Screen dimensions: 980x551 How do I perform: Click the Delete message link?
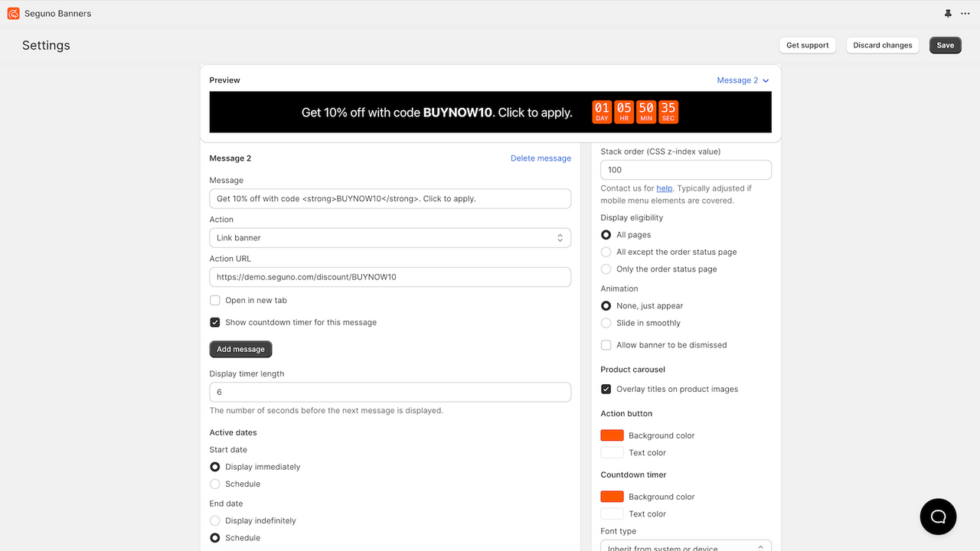click(x=541, y=158)
